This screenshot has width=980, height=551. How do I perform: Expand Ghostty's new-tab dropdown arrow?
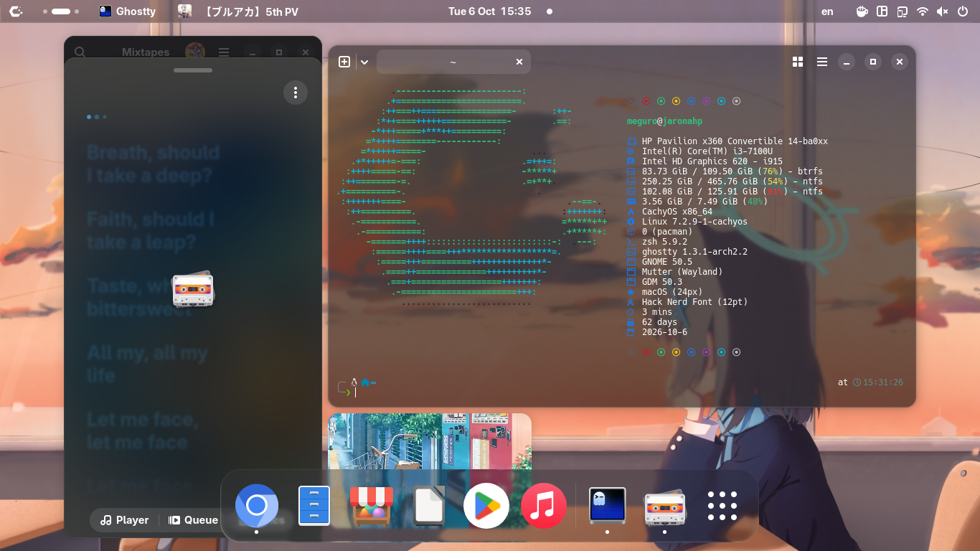tap(364, 62)
